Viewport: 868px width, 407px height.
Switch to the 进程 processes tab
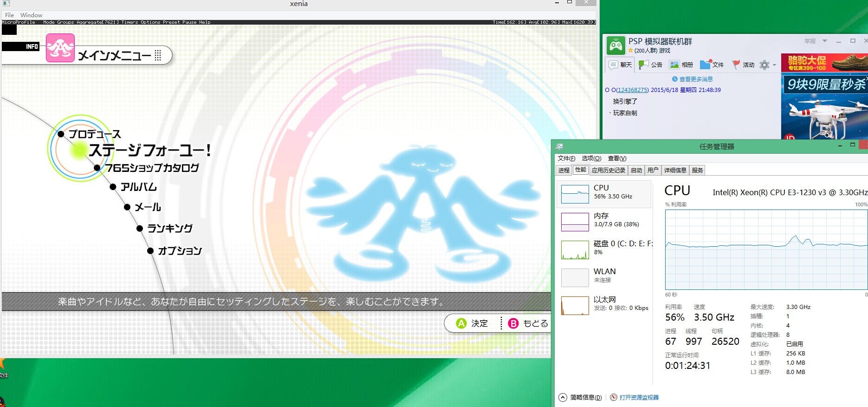[564, 171]
